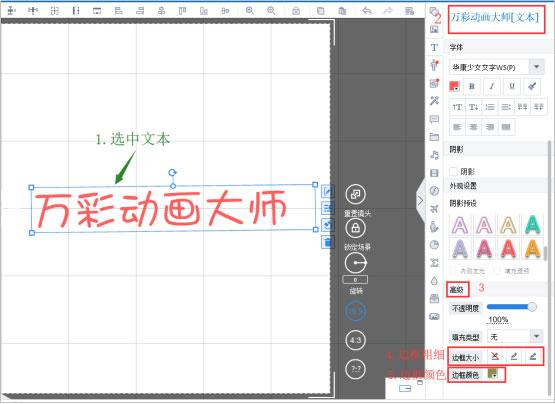
Task: Open the airplane icon in sidebar
Action: [x=434, y=209]
